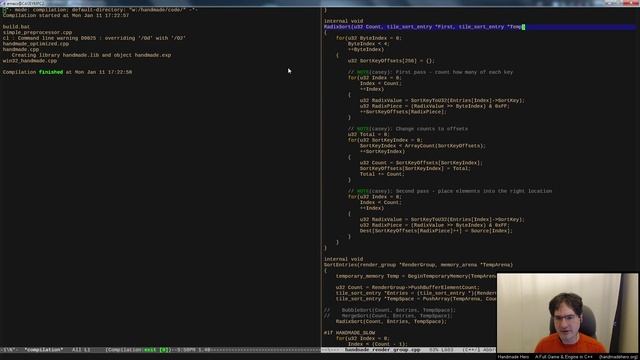
Task: Click the 'RadixSort(Count, Entries, TempSpace);' call line
Action: [x=391, y=322]
